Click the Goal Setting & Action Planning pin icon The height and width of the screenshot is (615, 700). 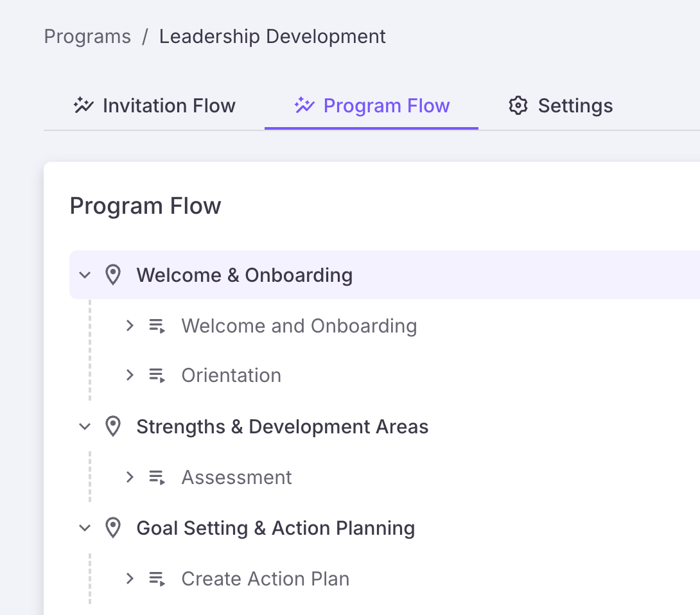click(113, 528)
